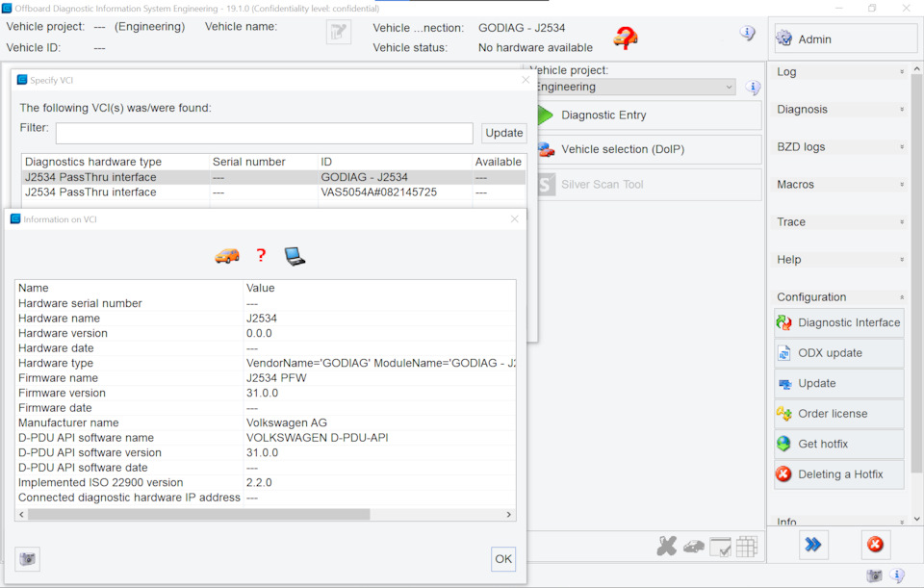Click the Deleting a Hotfix red X icon
The width and height of the screenshot is (924, 588).
pyautogui.click(x=783, y=474)
